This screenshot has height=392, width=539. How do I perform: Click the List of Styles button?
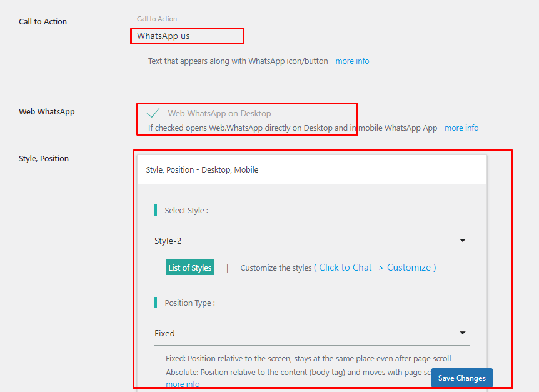[x=189, y=268]
